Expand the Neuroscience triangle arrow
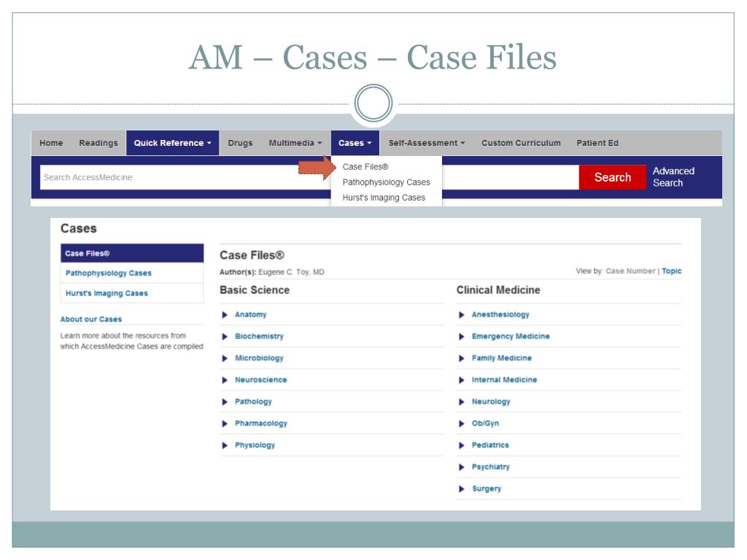Image resolution: width=747 pixels, height=560 pixels. coord(225,380)
